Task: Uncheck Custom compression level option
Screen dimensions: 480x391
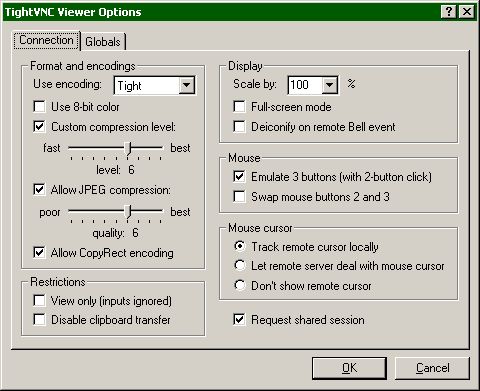Action: coord(39,127)
